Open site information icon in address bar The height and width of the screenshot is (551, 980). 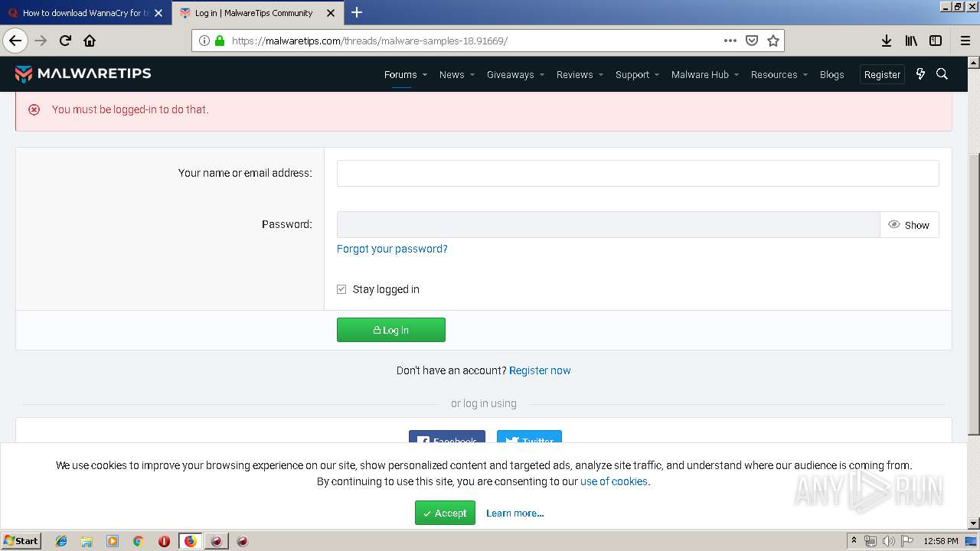[x=204, y=41]
